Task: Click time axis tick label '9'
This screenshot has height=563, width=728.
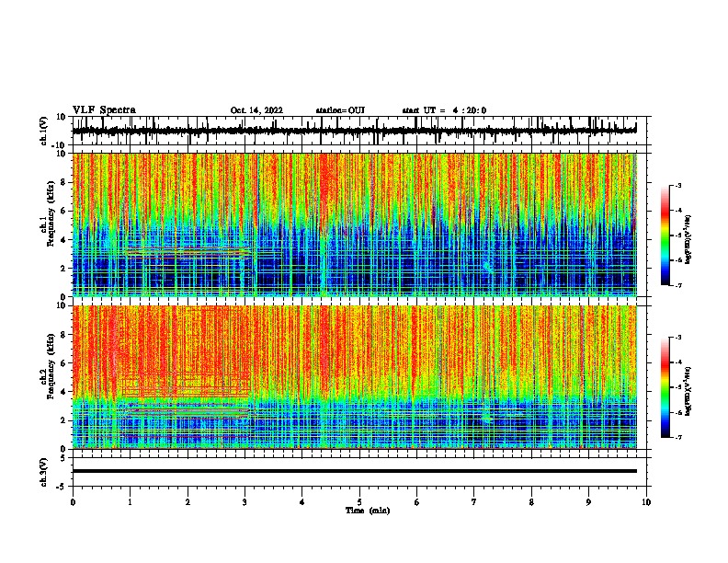Action: pyautogui.click(x=588, y=502)
